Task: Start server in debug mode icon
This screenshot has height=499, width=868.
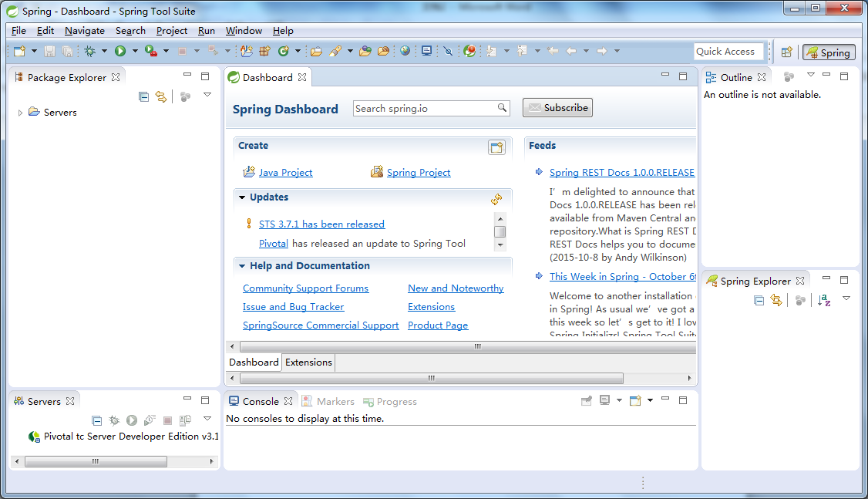Action: tap(114, 420)
